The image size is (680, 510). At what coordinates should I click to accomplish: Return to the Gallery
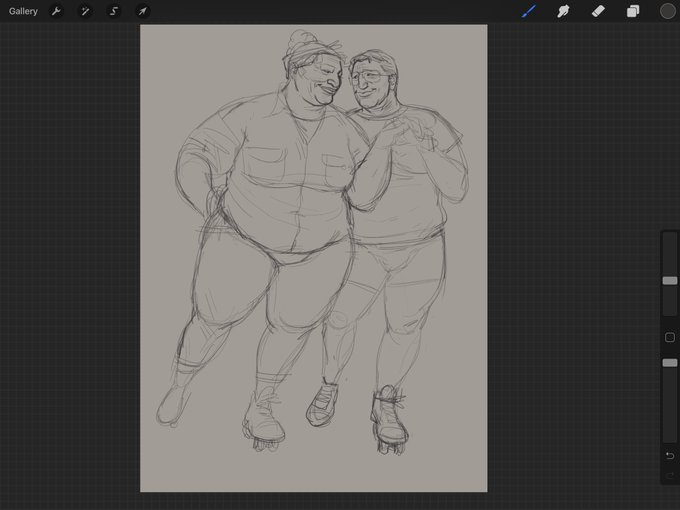23,11
